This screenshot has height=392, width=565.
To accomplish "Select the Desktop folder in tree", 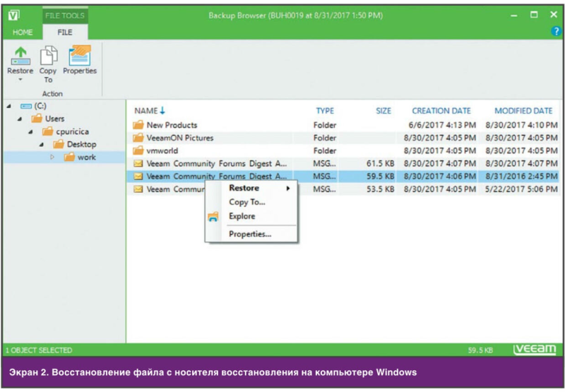I will pyautogui.click(x=75, y=145).
